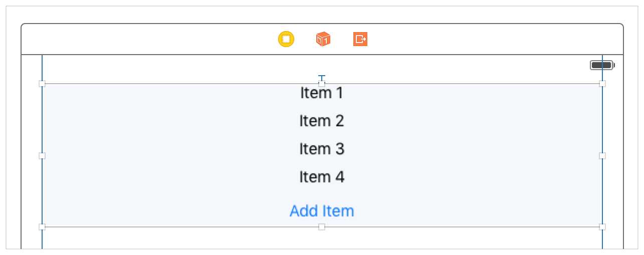Image resolution: width=644 pixels, height=255 pixels.
Task: Select the Item 1 label
Action: tap(322, 93)
